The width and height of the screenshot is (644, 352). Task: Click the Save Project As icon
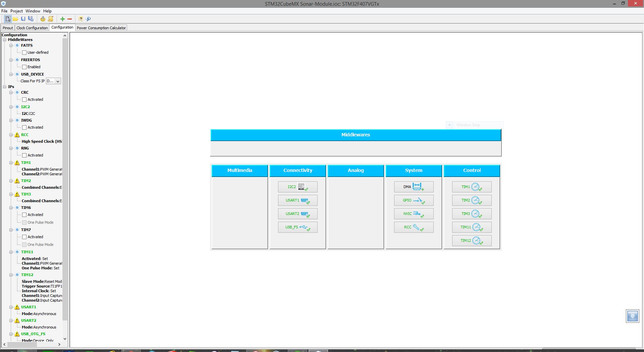click(x=31, y=19)
